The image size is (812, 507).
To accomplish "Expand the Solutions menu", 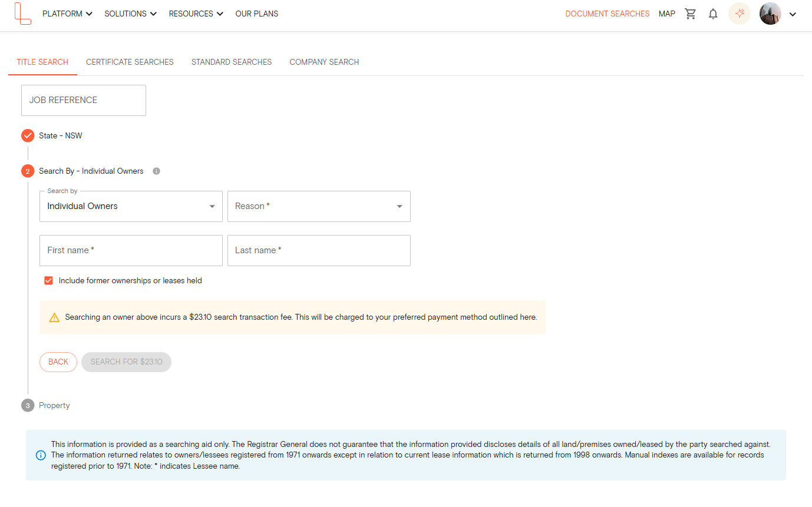I will click(x=130, y=14).
